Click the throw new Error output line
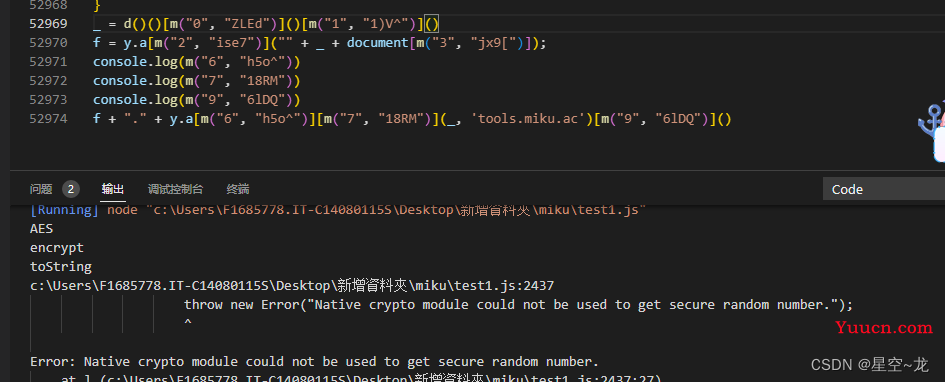The image size is (945, 382). 518,304
